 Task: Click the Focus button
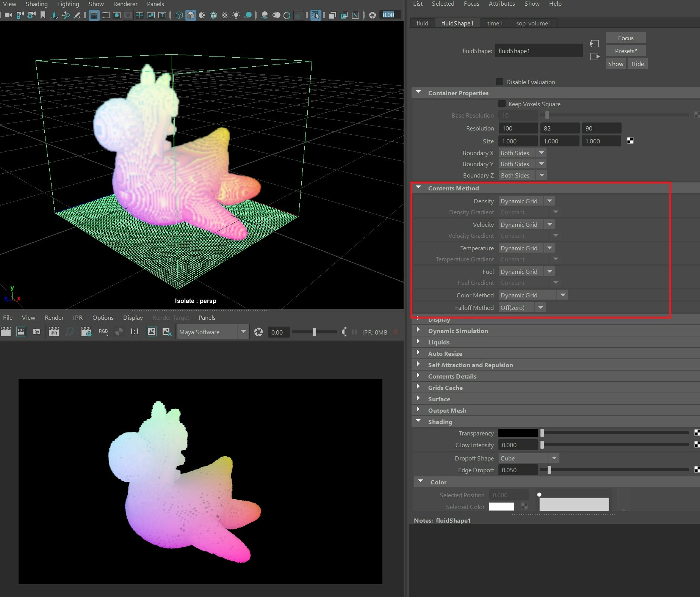point(626,38)
